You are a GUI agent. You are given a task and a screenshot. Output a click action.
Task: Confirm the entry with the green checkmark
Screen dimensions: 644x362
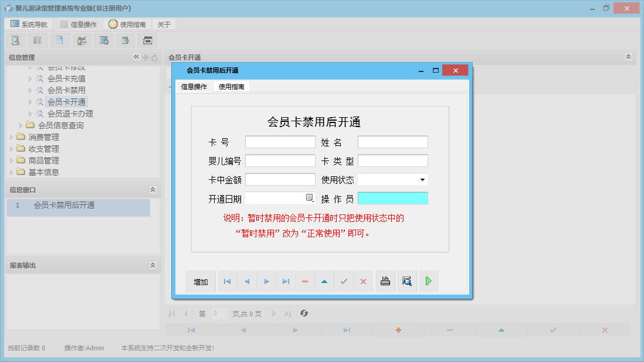(344, 281)
